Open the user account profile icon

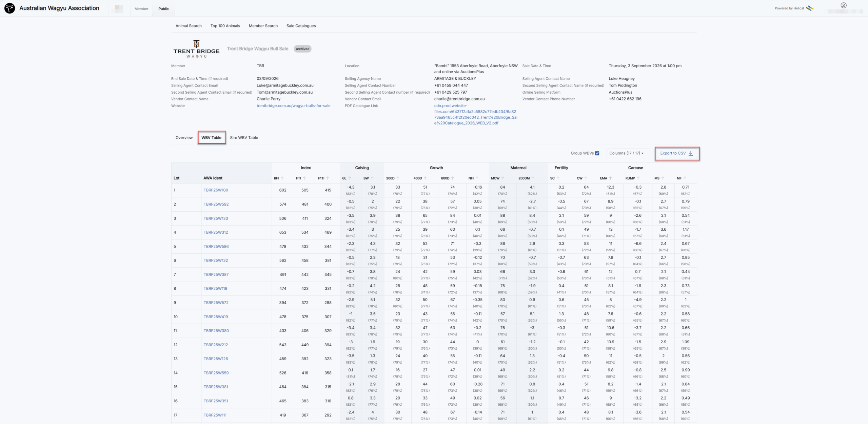(x=844, y=5)
